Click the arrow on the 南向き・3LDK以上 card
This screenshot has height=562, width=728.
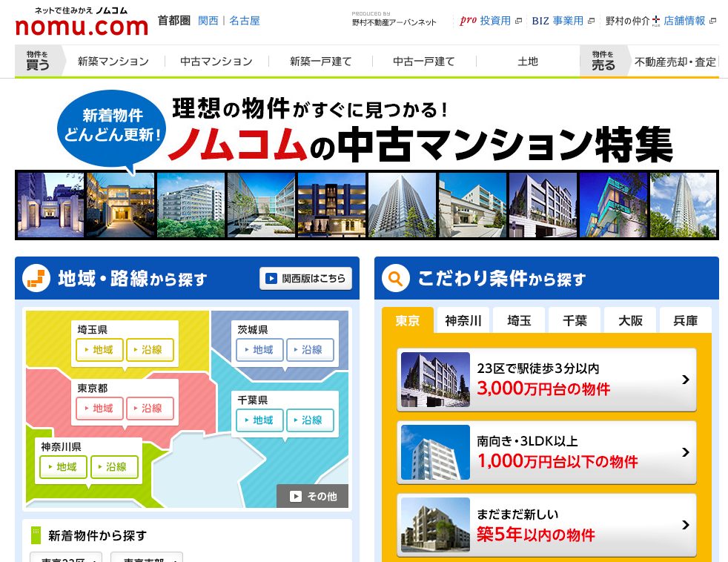click(685, 452)
